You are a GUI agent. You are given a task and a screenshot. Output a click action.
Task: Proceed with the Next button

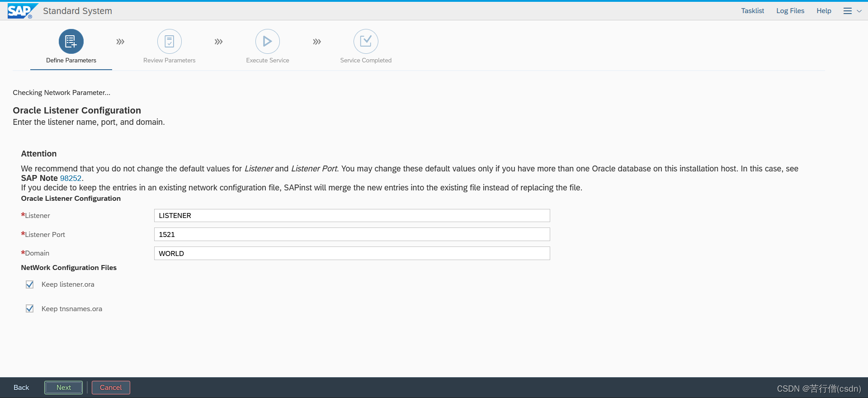(x=64, y=388)
